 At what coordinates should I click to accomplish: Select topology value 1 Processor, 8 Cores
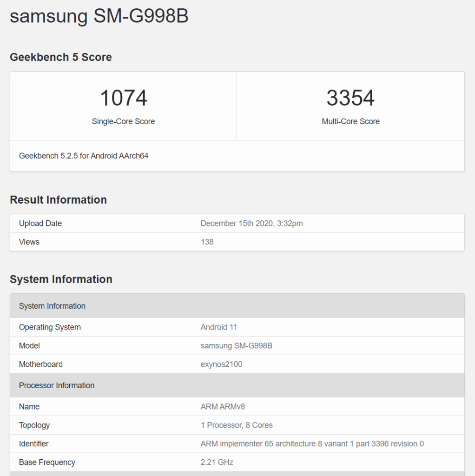tap(237, 425)
